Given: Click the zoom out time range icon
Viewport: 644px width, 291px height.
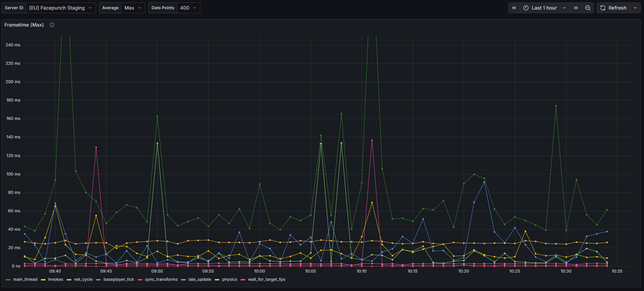Looking at the screenshot, I should (x=588, y=8).
